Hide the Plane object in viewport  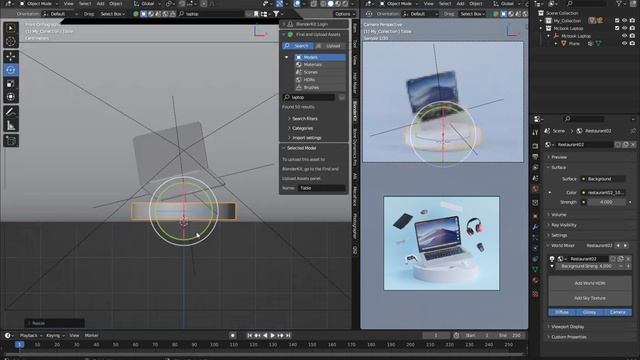tap(624, 43)
